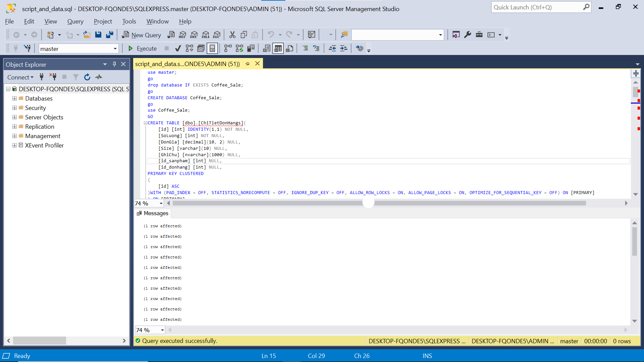This screenshot has height=362, width=644.
Task: Expand the Replication node
Action: click(14, 127)
